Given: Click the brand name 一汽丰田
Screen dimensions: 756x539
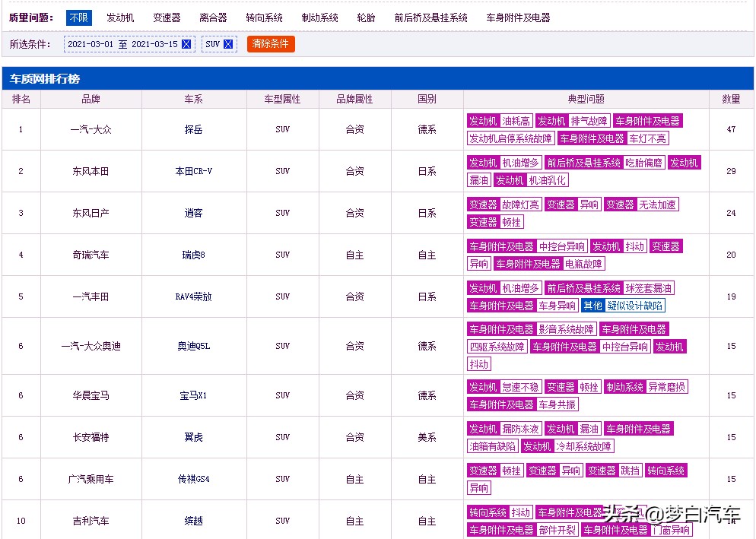Looking at the screenshot, I should point(91,296).
